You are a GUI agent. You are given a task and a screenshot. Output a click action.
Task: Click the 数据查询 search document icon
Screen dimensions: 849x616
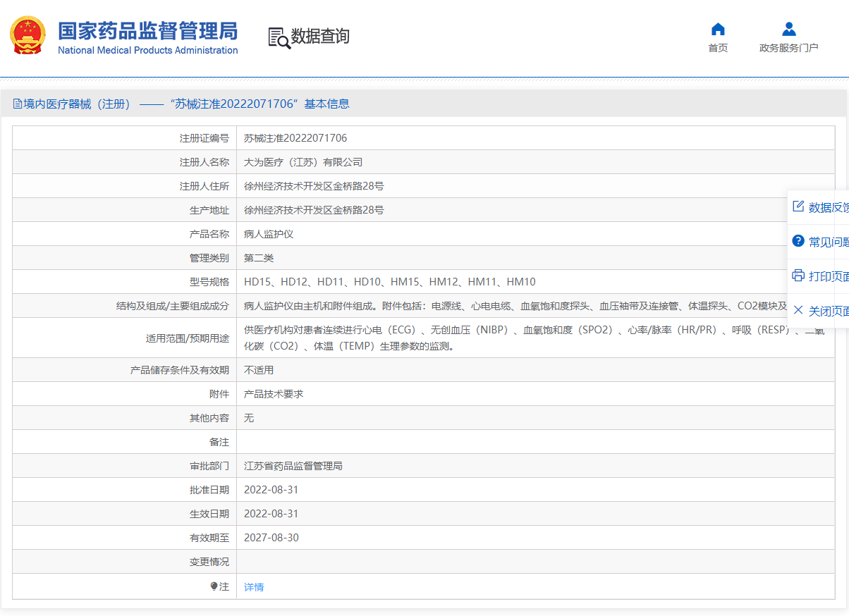pos(279,37)
